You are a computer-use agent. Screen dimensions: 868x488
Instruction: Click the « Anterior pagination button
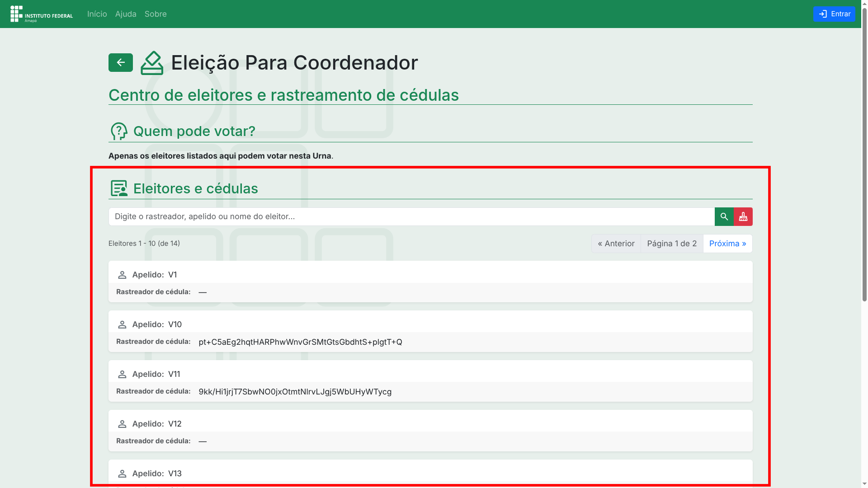pyautogui.click(x=616, y=244)
